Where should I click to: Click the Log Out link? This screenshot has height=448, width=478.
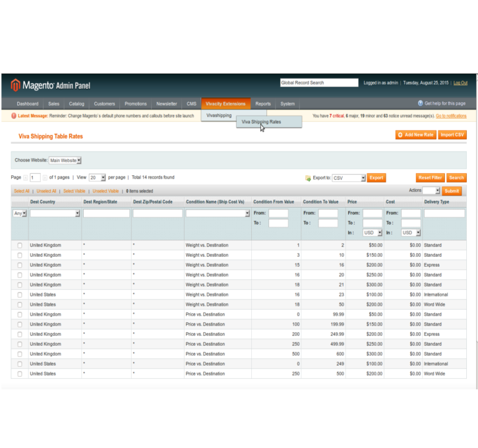point(460,83)
